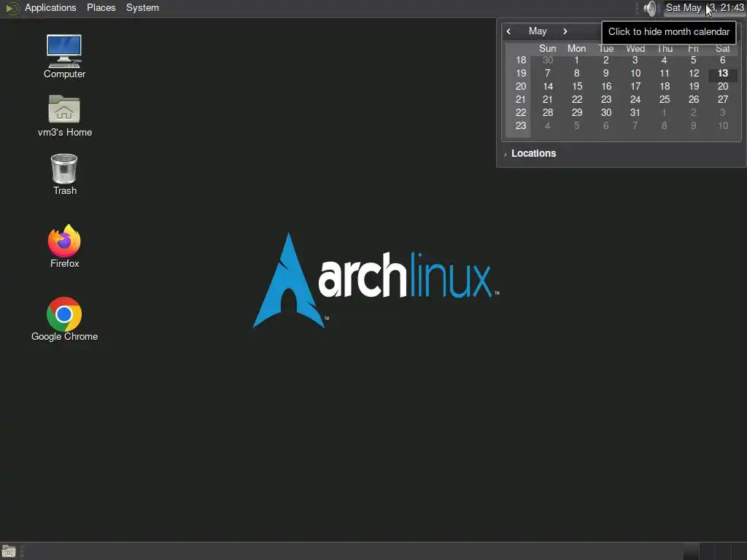The image size is (747, 560).
Task: Select greyed-out June 4 in the calendar
Action: pyautogui.click(x=547, y=125)
